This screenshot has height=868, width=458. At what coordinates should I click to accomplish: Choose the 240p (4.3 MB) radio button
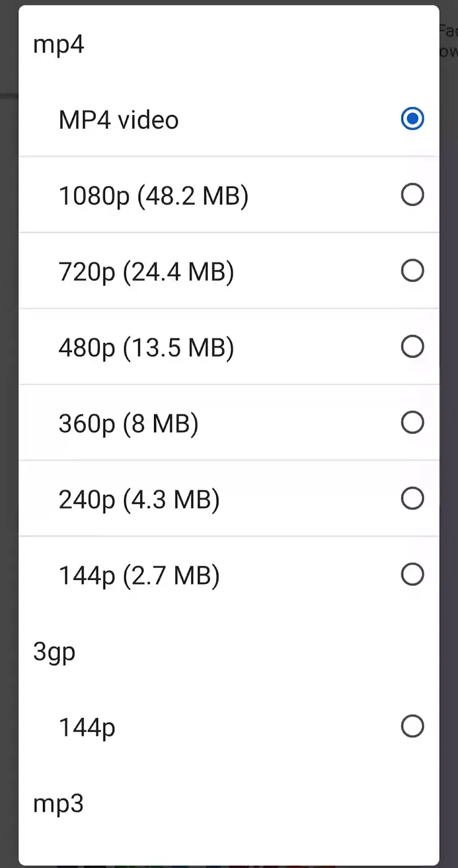(412, 499)
